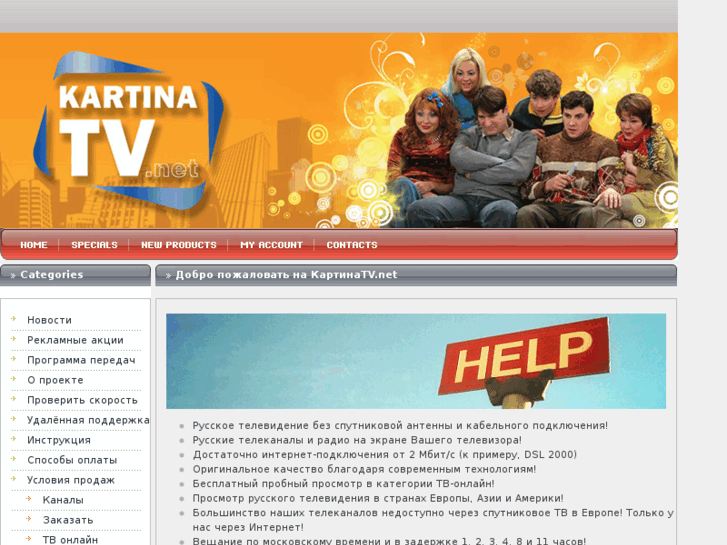The width and height of the screenshot is (727, 545).
Task: Select Проверить скорость in categories
Action: [83, 400]
